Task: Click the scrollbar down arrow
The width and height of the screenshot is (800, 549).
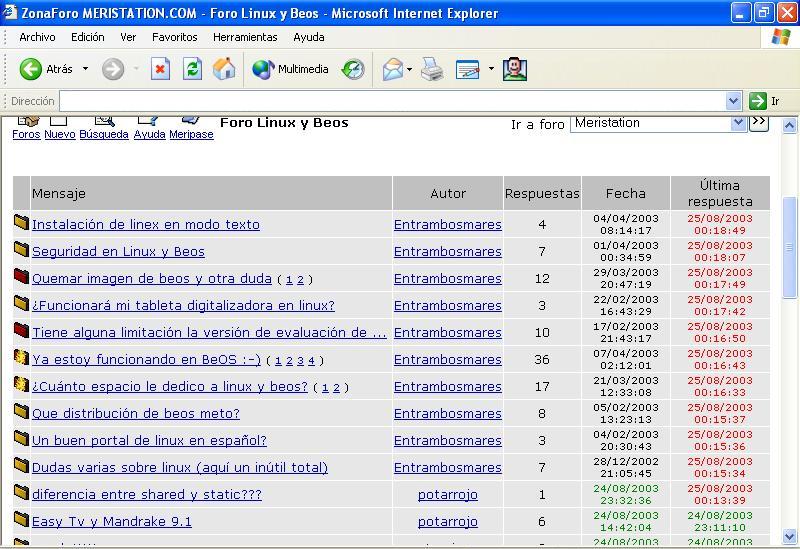Action: click(789, 536)
